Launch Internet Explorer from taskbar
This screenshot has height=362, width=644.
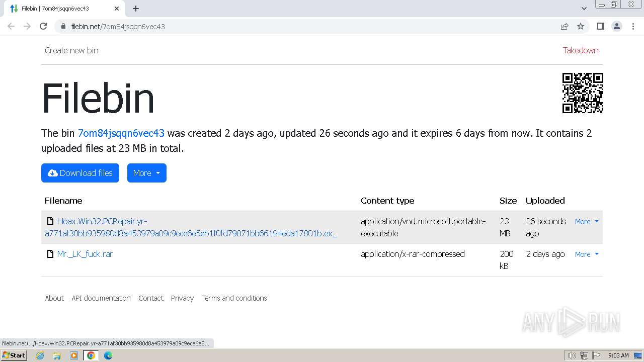tap(40, 355)
